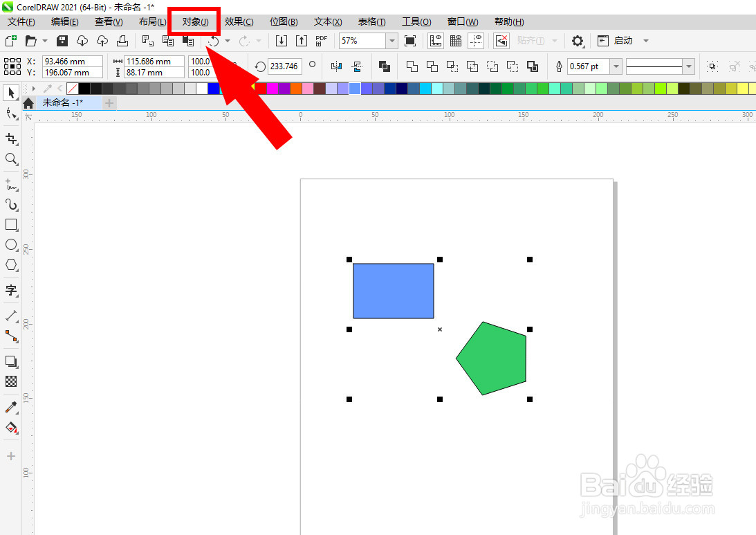Expand the Undo history dropdown arrow
The width and height of the screenshot is (756, 535).
click(x=228, y=41)
